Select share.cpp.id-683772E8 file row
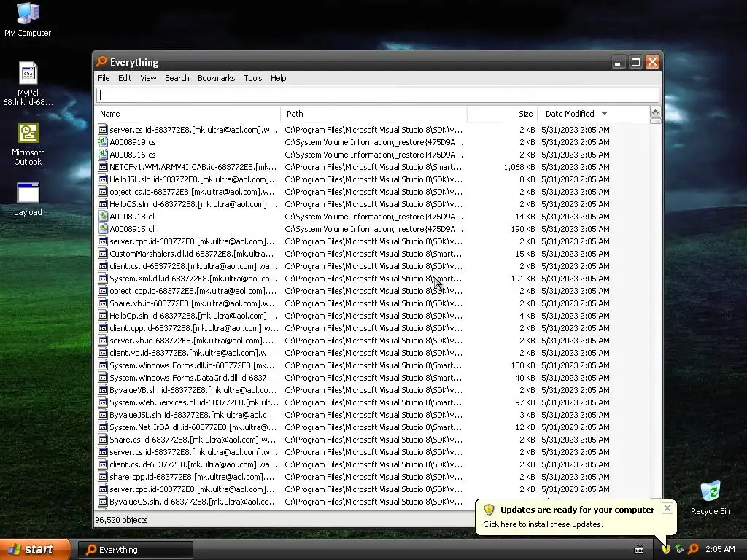Image resolution: width=747 pixels, height=560 pixels. (x=371, y=476)
